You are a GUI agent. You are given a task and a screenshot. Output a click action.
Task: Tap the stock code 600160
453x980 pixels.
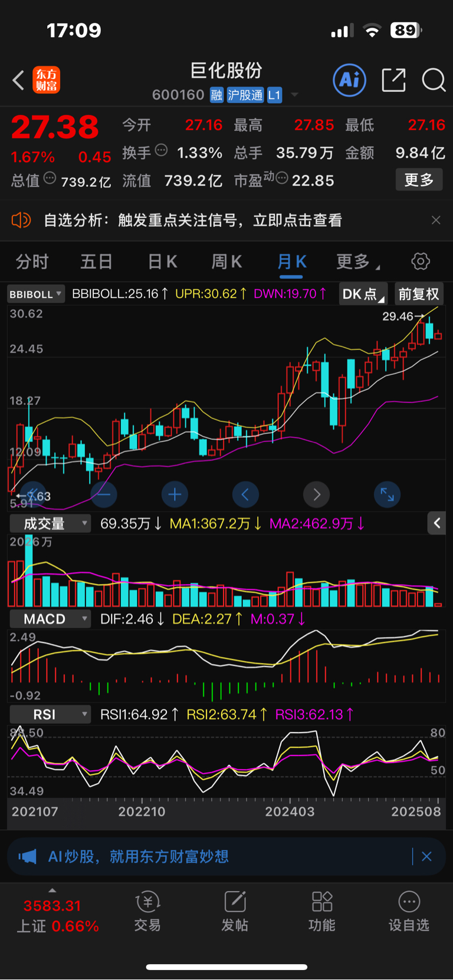click(x=178, y=95)
